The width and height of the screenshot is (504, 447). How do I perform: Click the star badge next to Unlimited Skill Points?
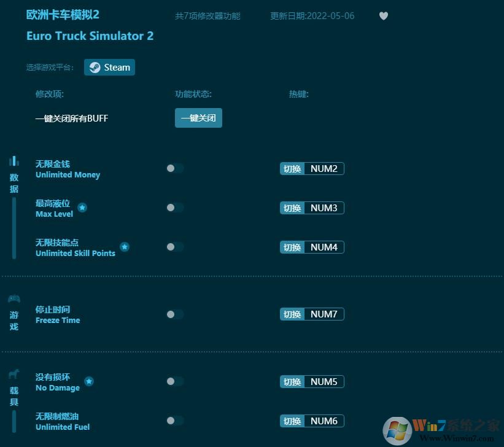[x=125, y=247]
